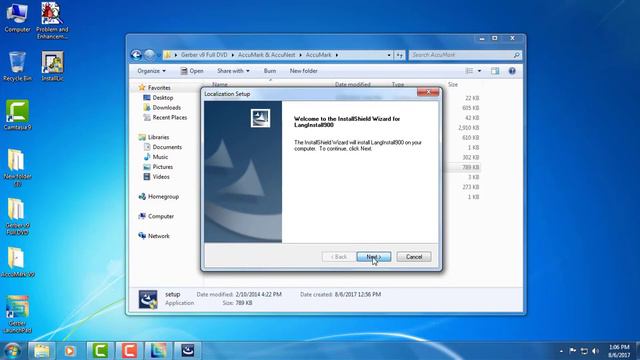Open Windows Media Player from taskbar
Image resolution: width=640 pixels, height=360 pixels.
pyautogui.click(x=70, y=351)
